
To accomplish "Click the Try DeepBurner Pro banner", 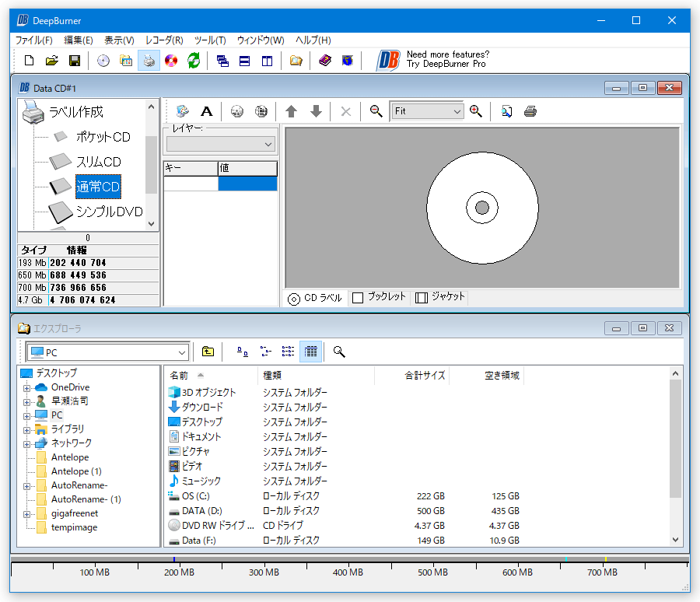I will pyautogui.click(x=432, y=59).
